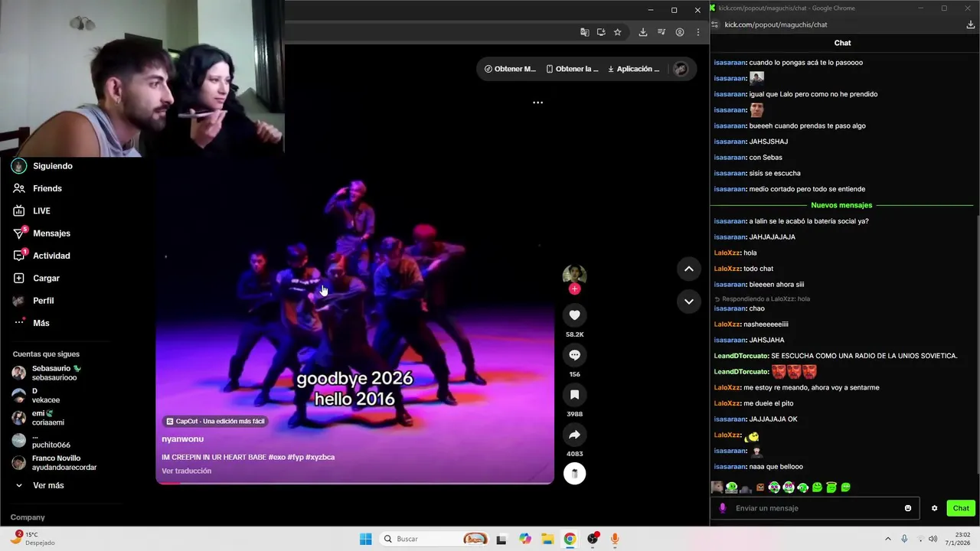980x551 pixels.
Task: Click install app icon in Chrome toolbar
Action: (x=601, y=32)
